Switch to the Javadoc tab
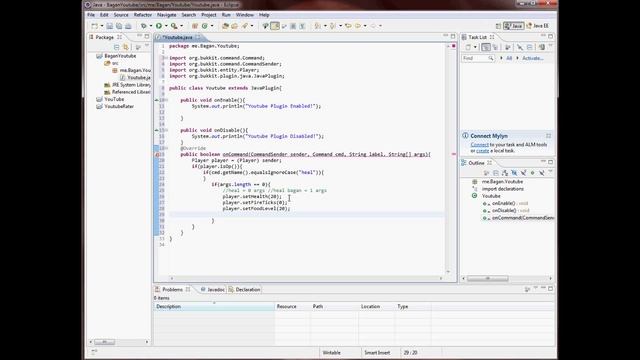 [x=212, y=289]
